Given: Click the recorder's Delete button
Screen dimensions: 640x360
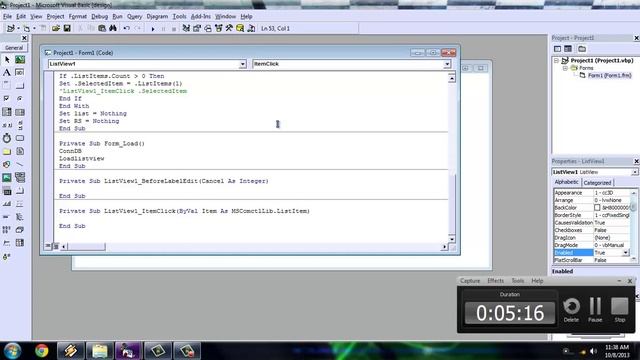Looking at the screenshot, I should [571, 309].
